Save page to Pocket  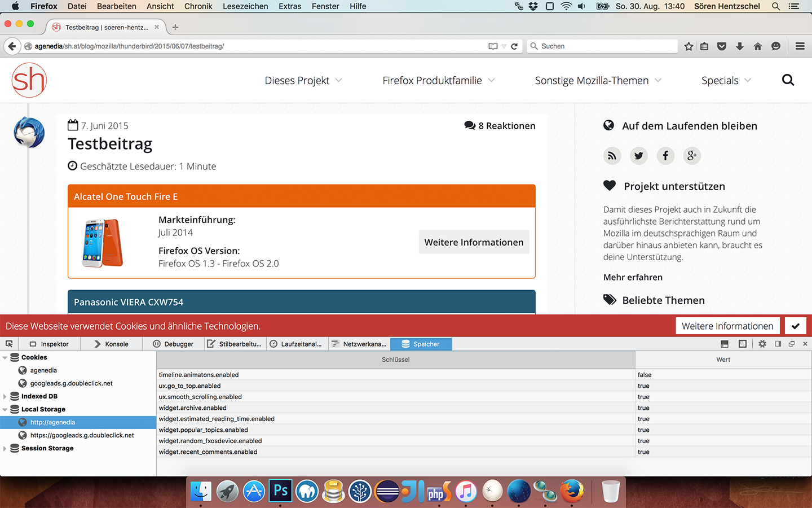[x=722, y=46]
